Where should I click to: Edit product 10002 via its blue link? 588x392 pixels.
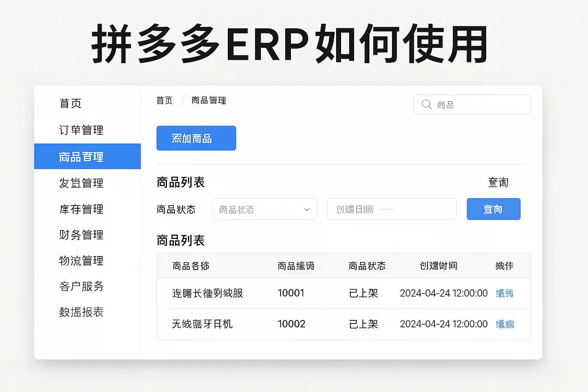tap(505, 324)
